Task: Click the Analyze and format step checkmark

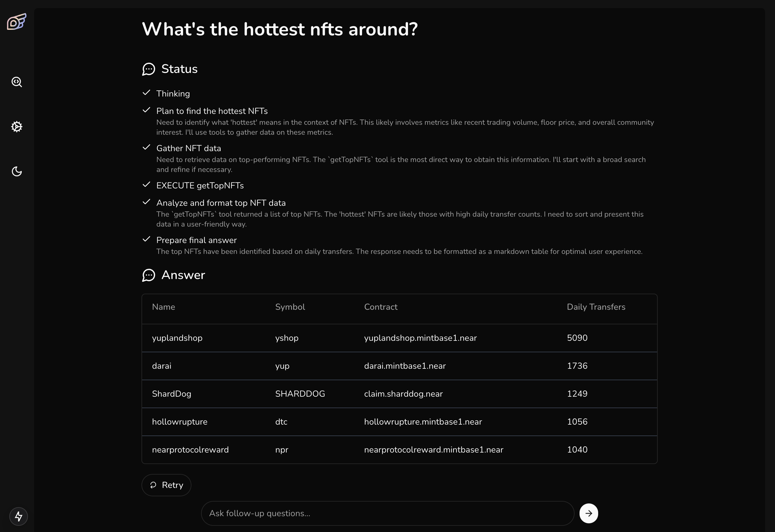Action: (x=146, y=202)
